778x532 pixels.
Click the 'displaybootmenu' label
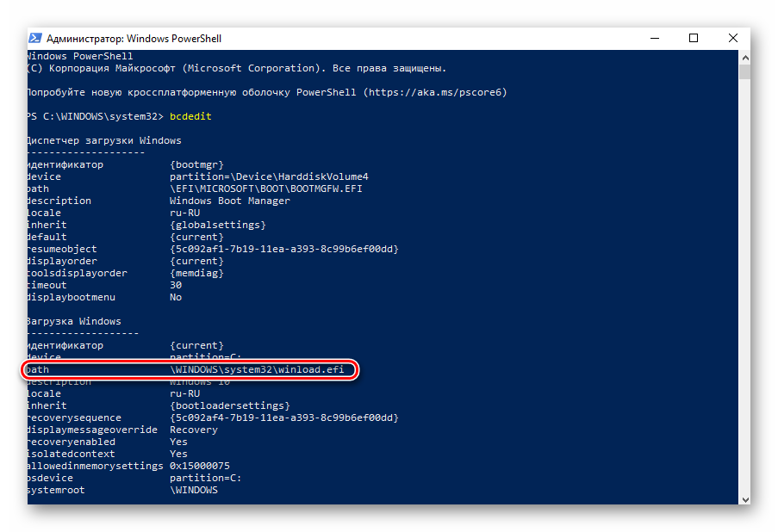click(x=72, y=298)
